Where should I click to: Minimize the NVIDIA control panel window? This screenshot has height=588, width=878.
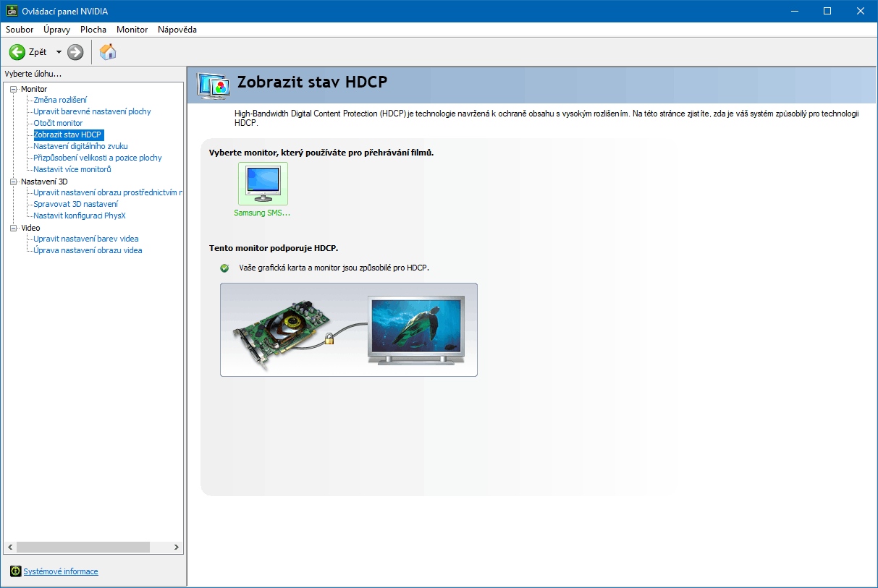pos(794,11)
